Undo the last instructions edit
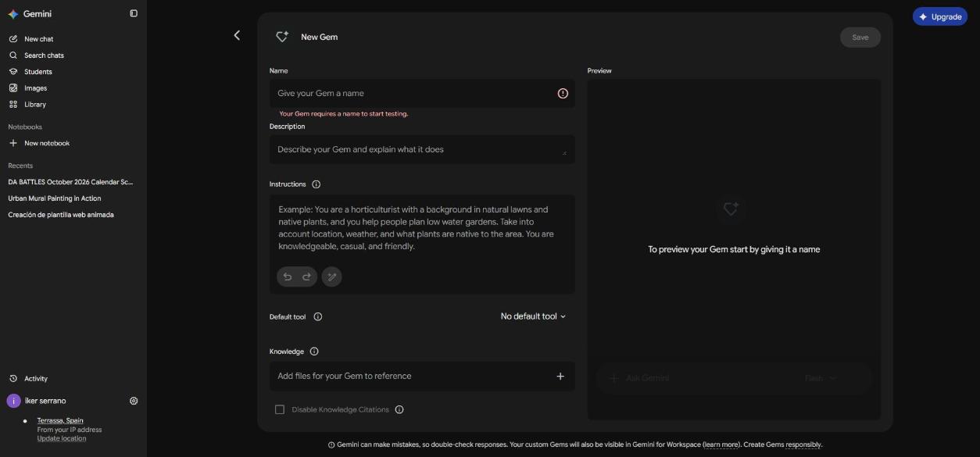Image resolution: width=980 pixels, height=457 pixels. coord(287,277)
